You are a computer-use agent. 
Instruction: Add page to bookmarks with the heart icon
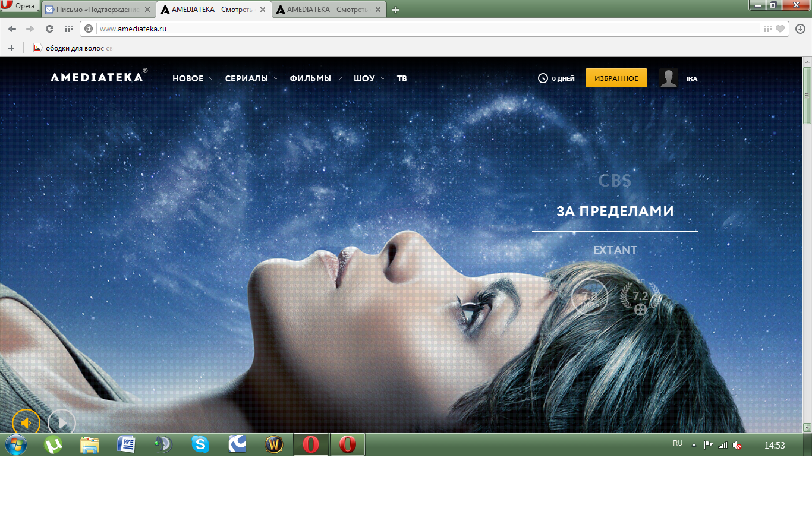(x=780, y=29)
